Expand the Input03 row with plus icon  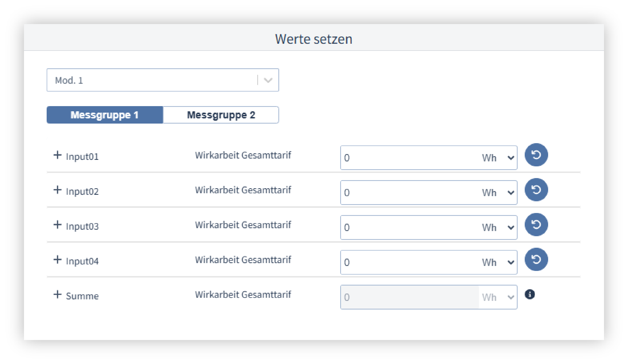pyautogui.click(x=58, y=225)
